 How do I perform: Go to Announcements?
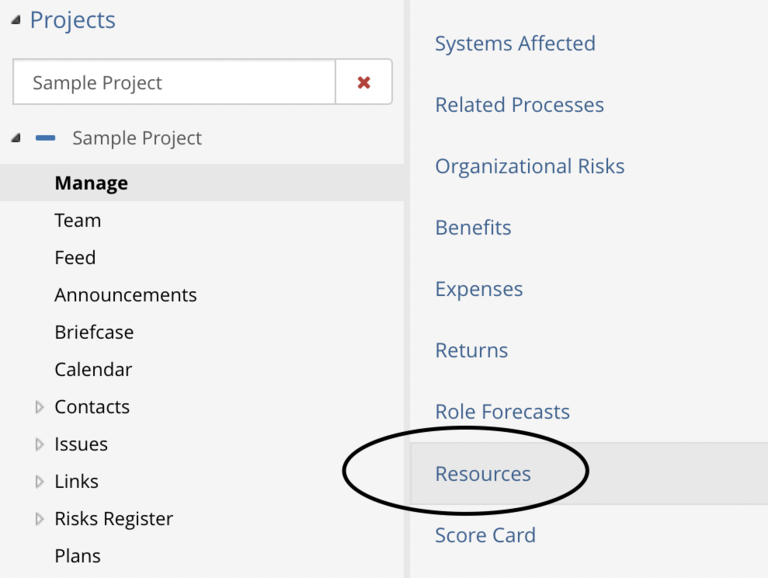pos(125,295)
